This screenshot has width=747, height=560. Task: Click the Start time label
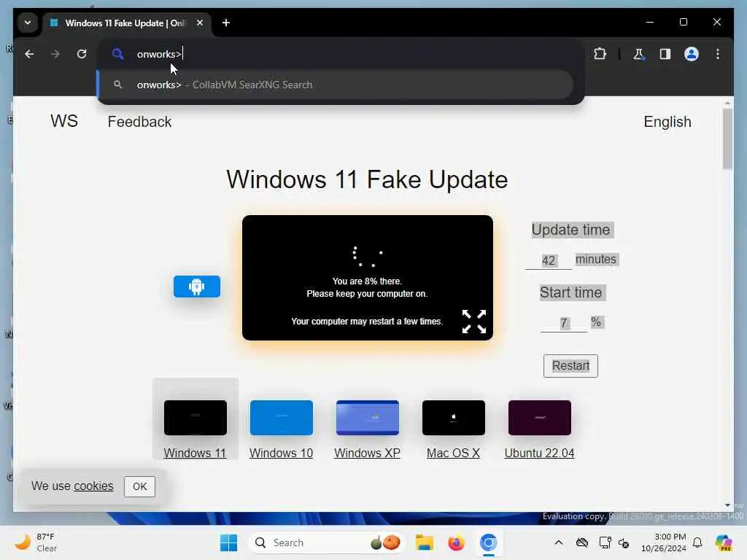click(x=570, y=292)
